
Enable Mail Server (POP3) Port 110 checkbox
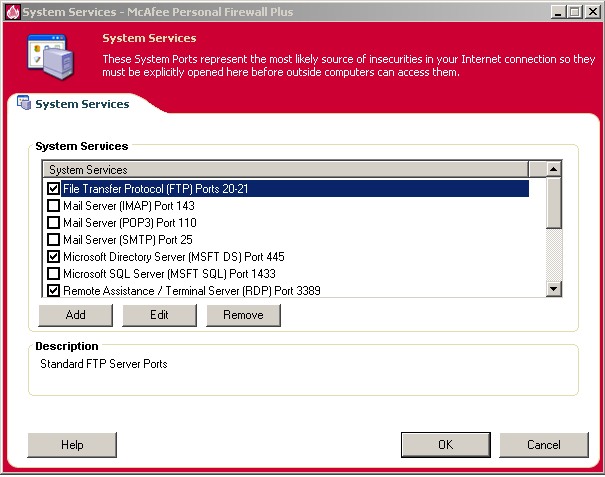[53, 223]
